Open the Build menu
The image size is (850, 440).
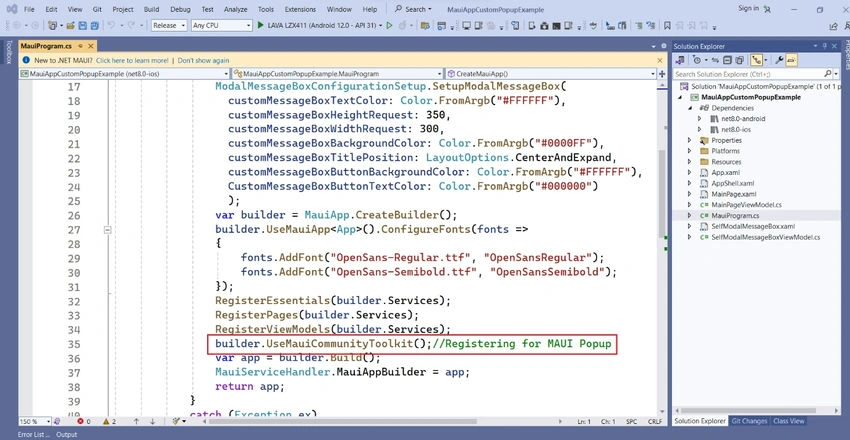151,9
